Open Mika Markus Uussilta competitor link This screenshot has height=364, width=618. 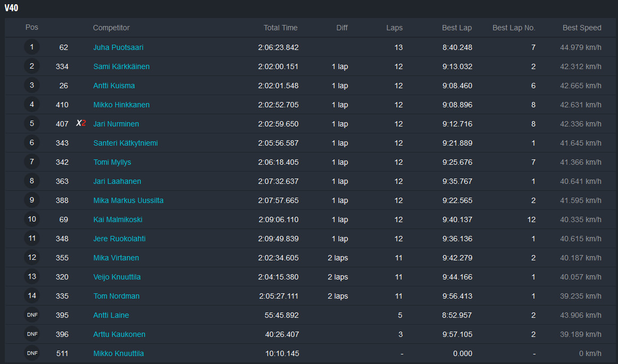(128, 200)
